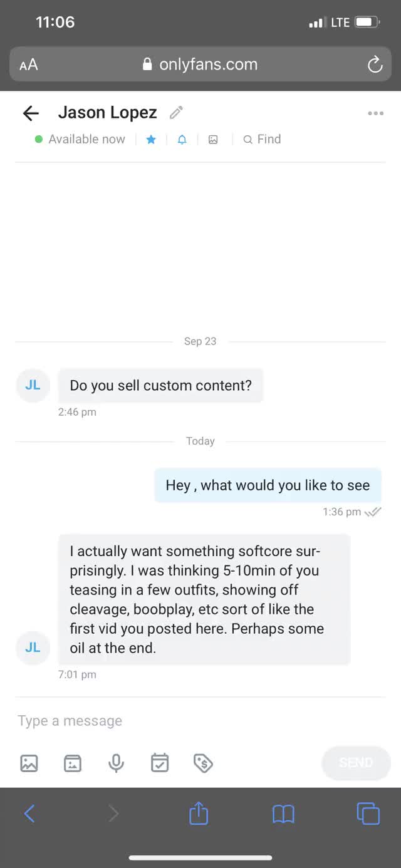This screenshot has height=868, width=401.
Task: Open the vault media icon below the message field
Action: 73,763
